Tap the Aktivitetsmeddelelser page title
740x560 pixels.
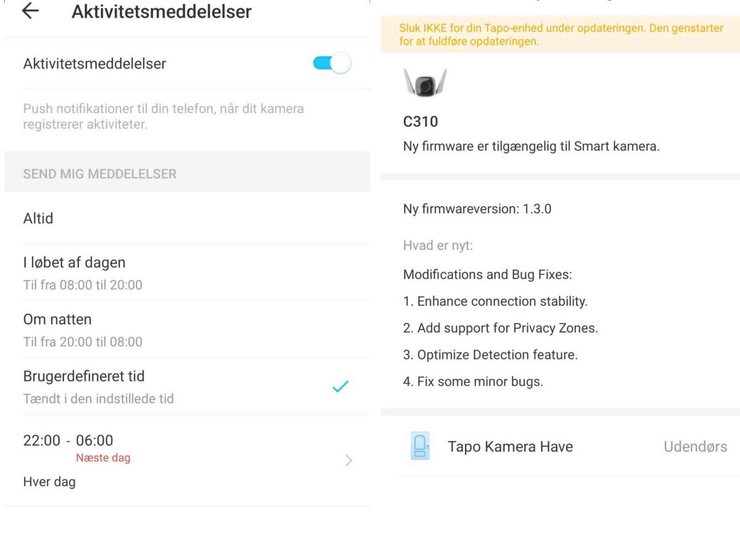[162, 12]
